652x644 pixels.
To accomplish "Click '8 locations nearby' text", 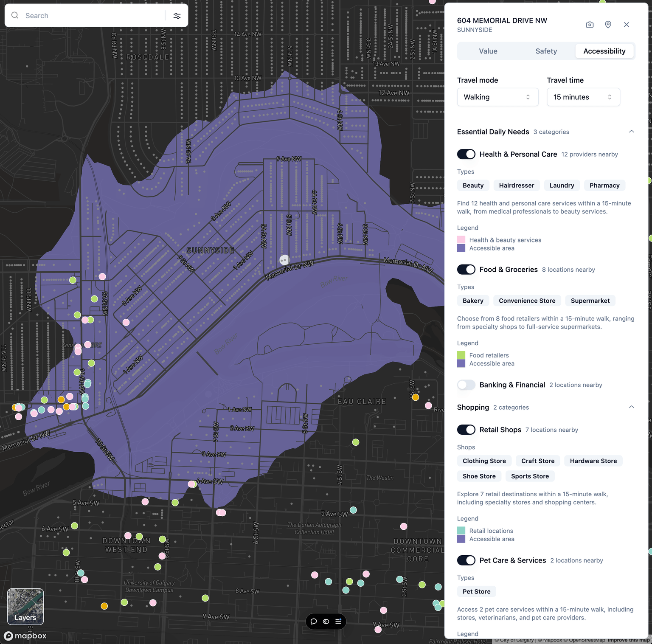I will (x=568, y=270).
